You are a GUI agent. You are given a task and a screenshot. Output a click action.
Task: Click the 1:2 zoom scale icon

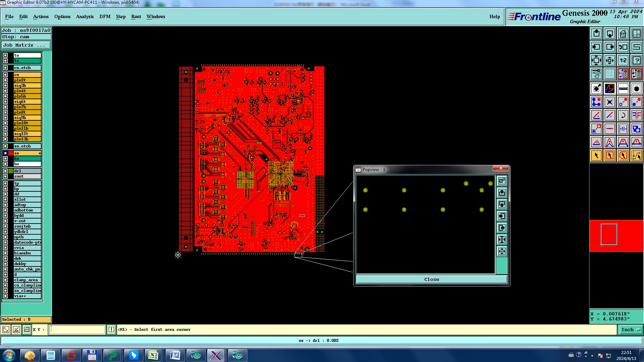(x=623, y=60)
